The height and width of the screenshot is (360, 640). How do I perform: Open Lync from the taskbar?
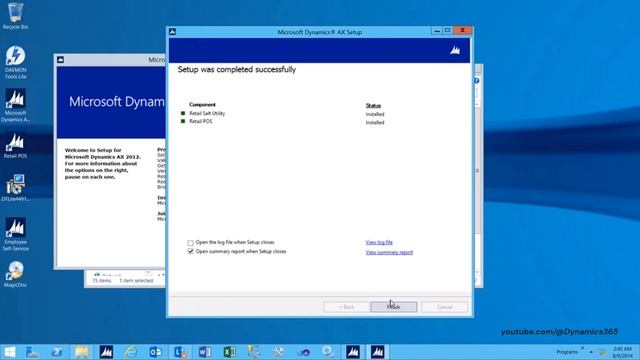point(180,352)
